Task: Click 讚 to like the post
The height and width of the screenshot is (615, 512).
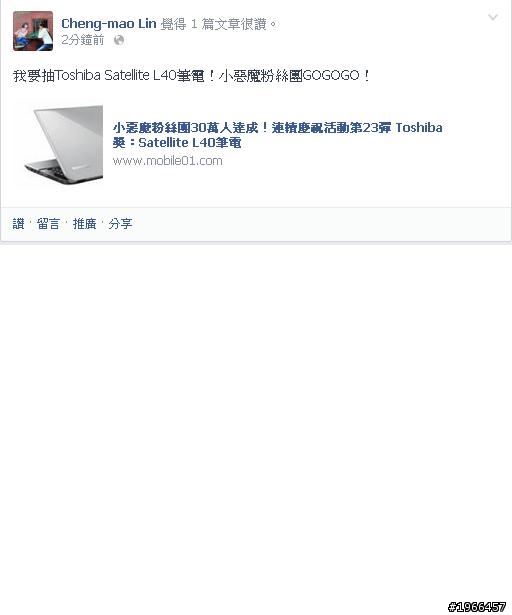Action: click(x=18, y=224)
